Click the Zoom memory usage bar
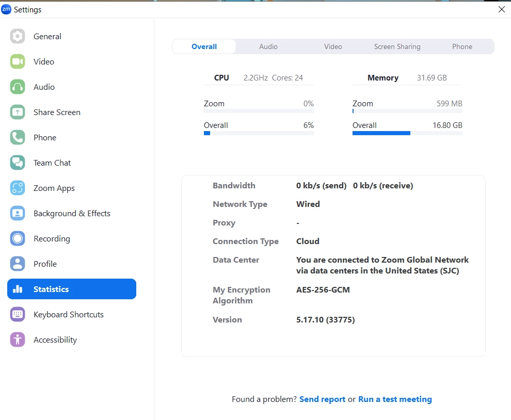This screenshot has height=420, width=511. (x=407, y=111)
